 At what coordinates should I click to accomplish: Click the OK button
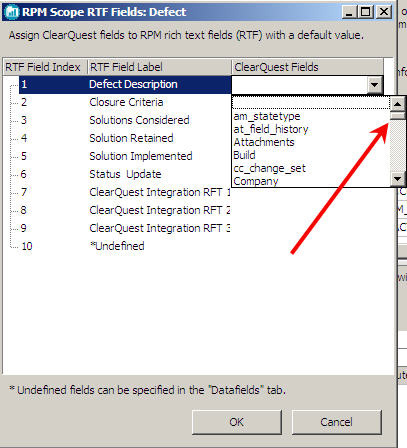tap(237, 422)
